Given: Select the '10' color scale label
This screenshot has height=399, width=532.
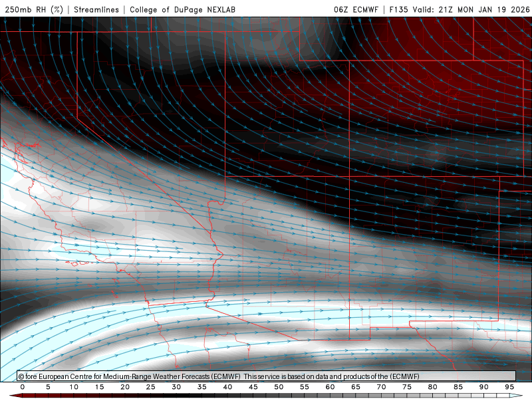Looking at the screenshot, I should click(x=74, y=387).
